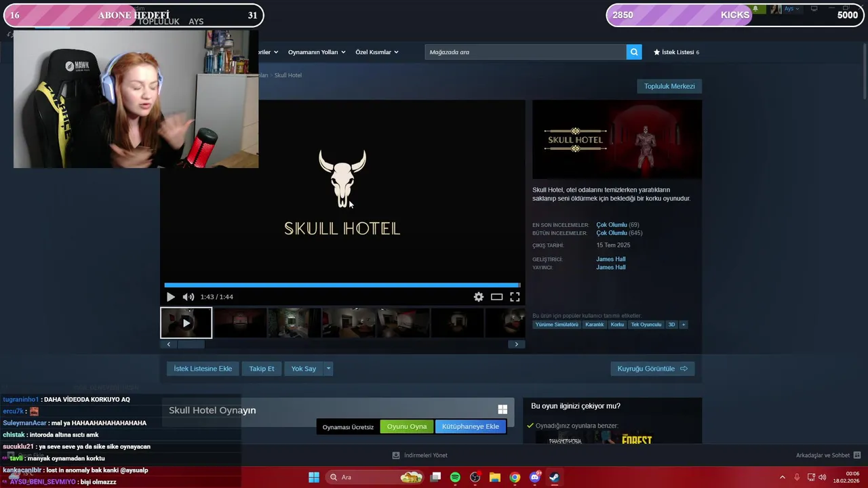Open video player settings gear
The image size is (868, 488).
pos(479,297)
